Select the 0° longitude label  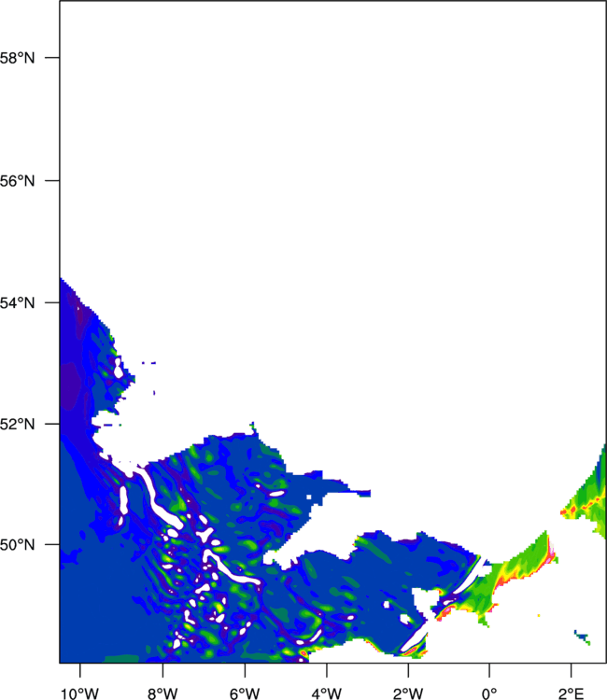[x=489, y=693]
